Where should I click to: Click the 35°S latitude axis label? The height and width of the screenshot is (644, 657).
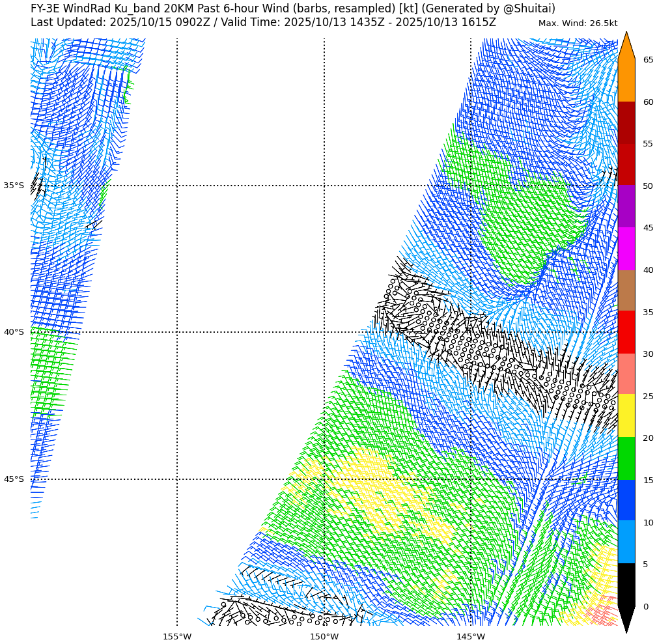[14, 186]
